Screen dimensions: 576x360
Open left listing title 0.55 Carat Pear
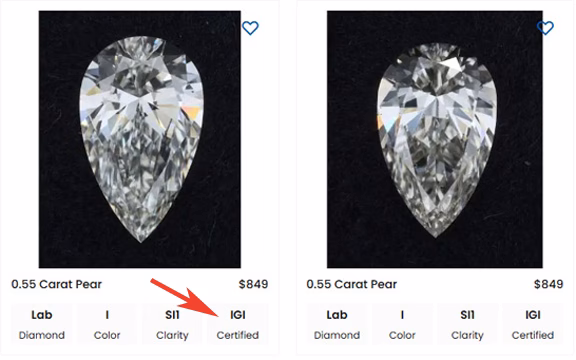pyautogui.click(x=57, y=284)
